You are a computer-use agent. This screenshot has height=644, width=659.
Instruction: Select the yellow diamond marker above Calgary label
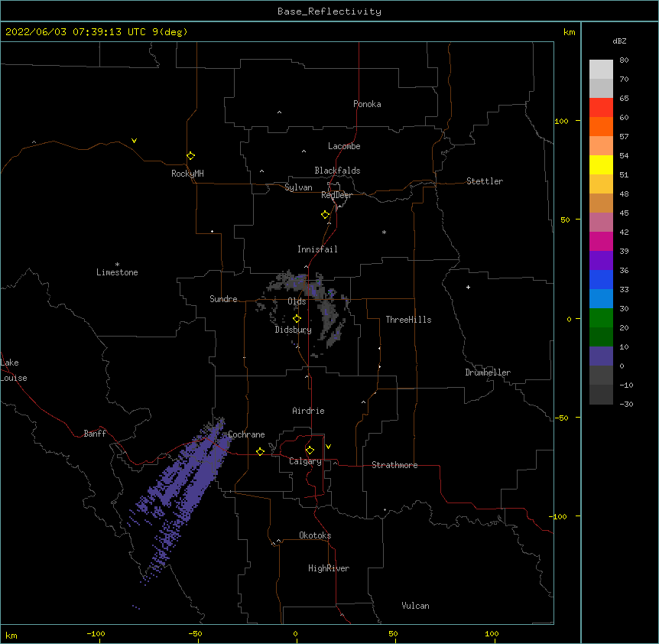click(310, 450)
